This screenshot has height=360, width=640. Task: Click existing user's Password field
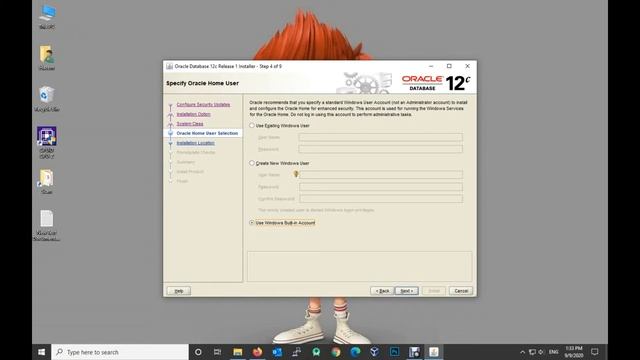pyautogui.click(x=381, y=149)
